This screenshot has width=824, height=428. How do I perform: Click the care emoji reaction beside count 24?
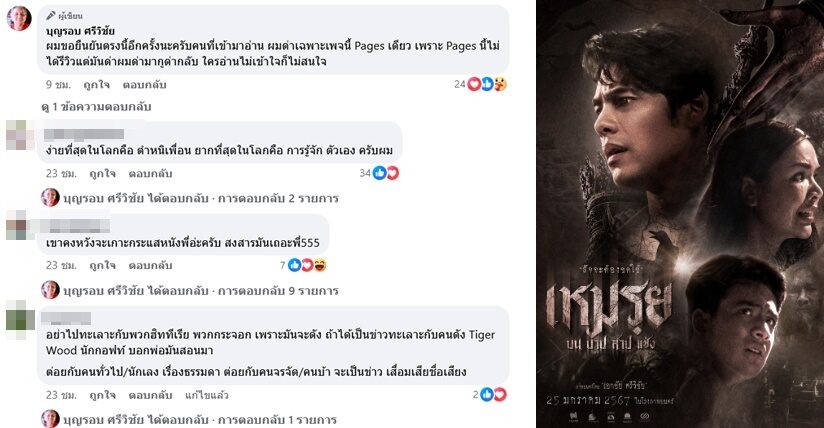pyautogui.click(x=500, y=84)
